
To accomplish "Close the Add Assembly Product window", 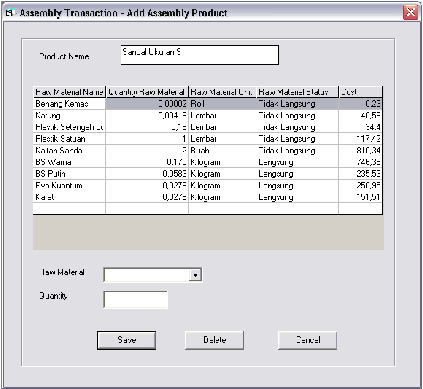I will click(x=410, y=13).
